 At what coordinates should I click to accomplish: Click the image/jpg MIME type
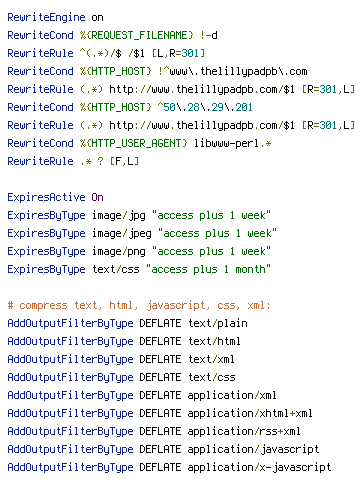[119, 215]
